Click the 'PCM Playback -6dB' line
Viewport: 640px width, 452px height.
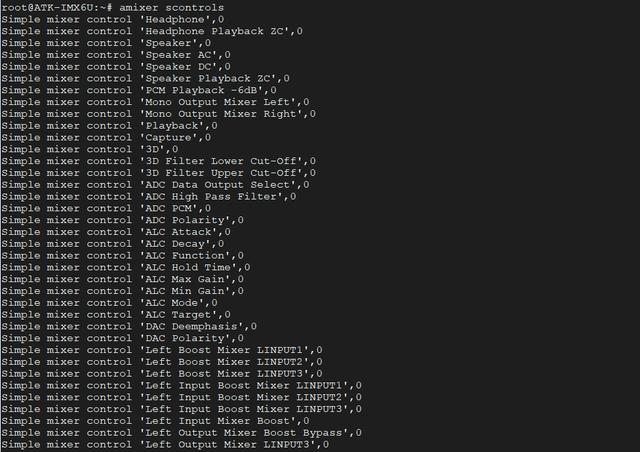click(139, 91)
